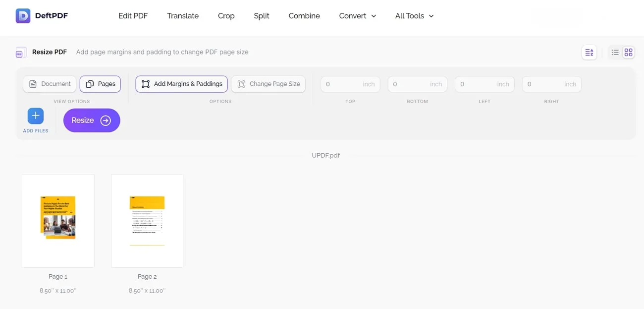
Task: Click the sort A-Z icon
Action: tap(589, 52)
